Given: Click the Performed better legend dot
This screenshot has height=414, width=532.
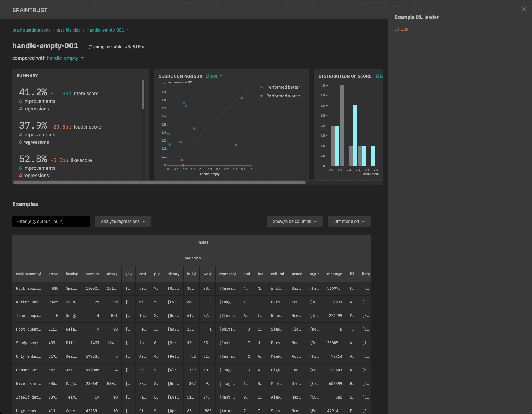Looking at the screenshot, I should pyautogui.click(x=262, y=87).
